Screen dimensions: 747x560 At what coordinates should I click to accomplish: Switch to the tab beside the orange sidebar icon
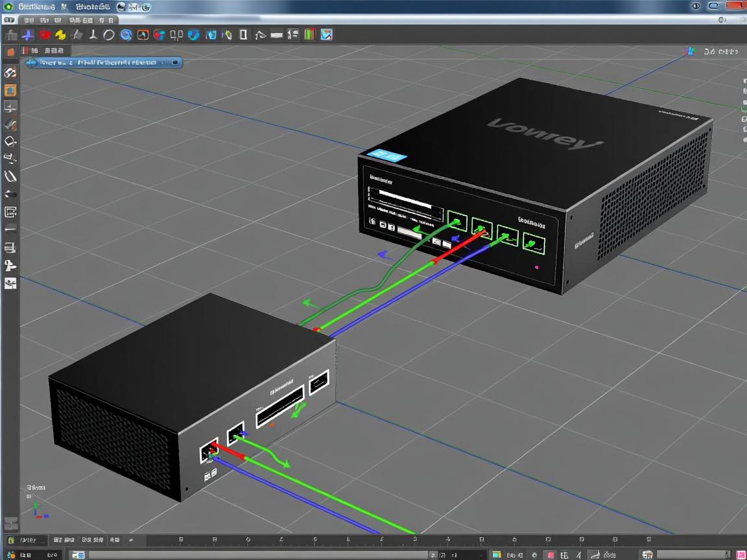45,51
